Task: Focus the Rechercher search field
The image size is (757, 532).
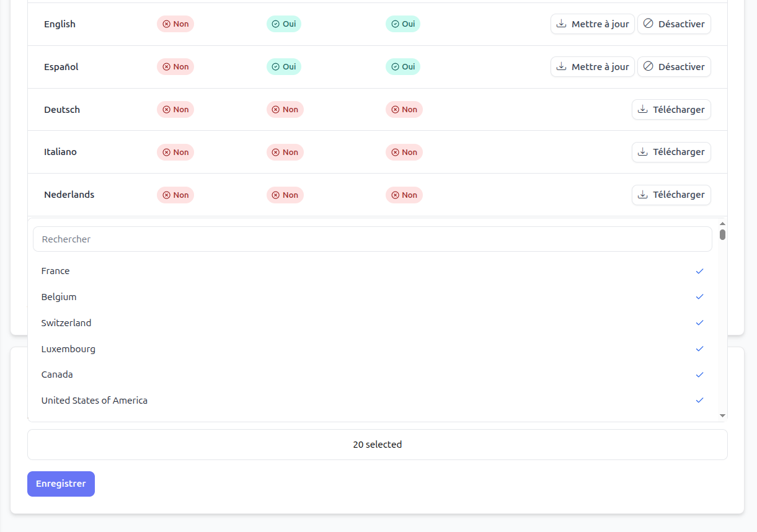Action: tap(373, 239)
